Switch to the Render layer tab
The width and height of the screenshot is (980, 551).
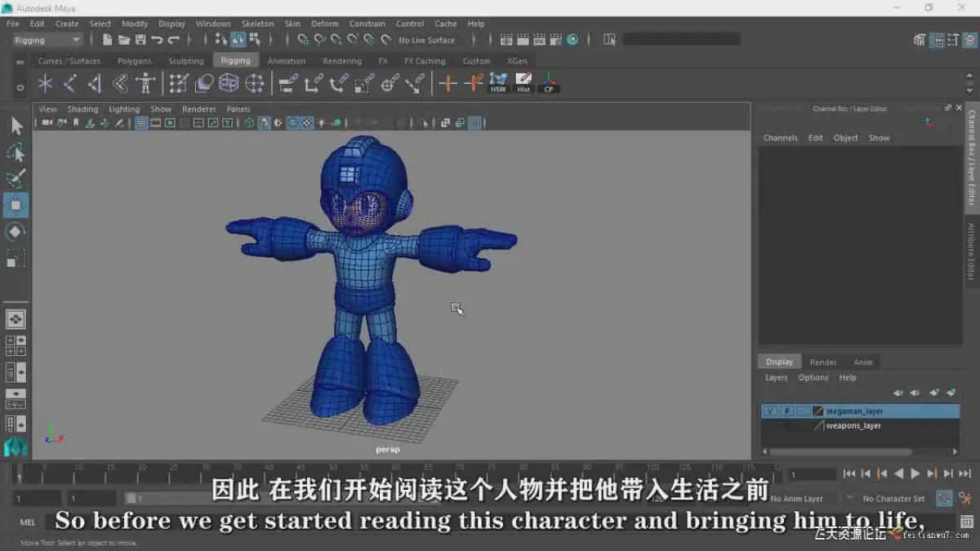[x=822, y=362]
